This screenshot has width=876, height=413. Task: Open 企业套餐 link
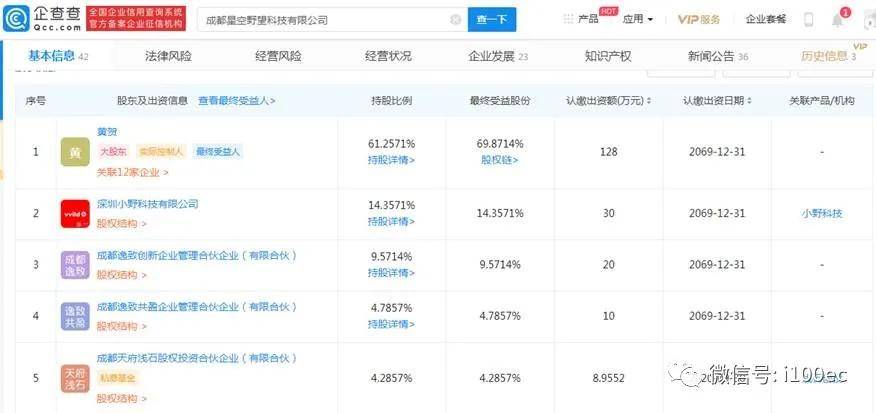pyautogui.click(x=765, y=19)
